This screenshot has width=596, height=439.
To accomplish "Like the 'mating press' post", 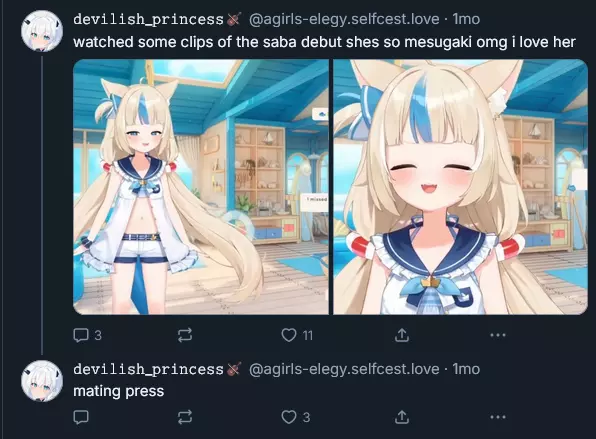I will coord(296,417).
